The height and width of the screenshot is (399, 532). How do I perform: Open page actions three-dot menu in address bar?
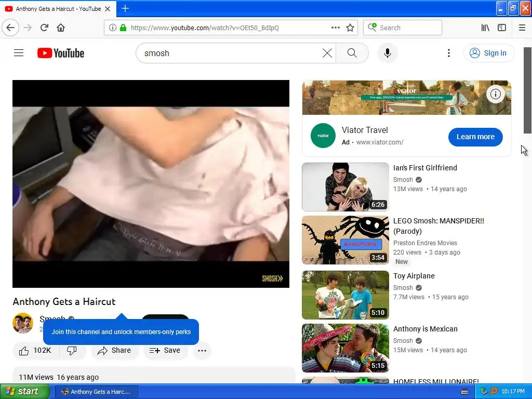pos(335,28)
